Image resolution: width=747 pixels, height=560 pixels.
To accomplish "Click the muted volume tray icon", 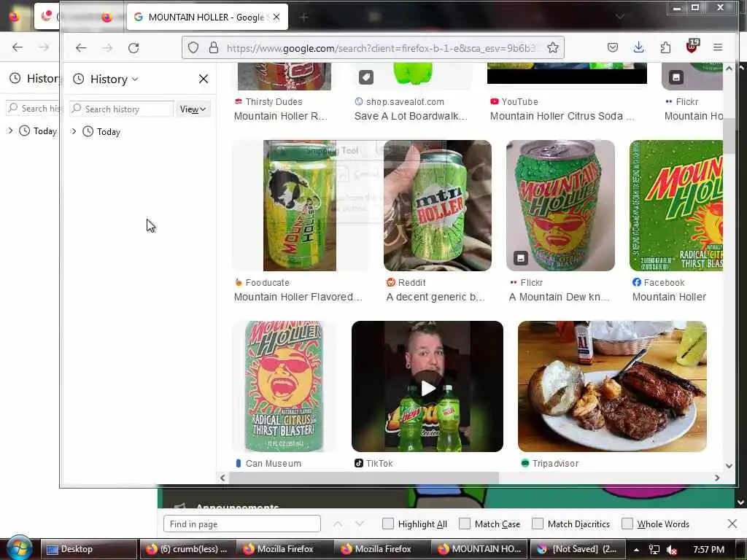I will tap(672, 550).
